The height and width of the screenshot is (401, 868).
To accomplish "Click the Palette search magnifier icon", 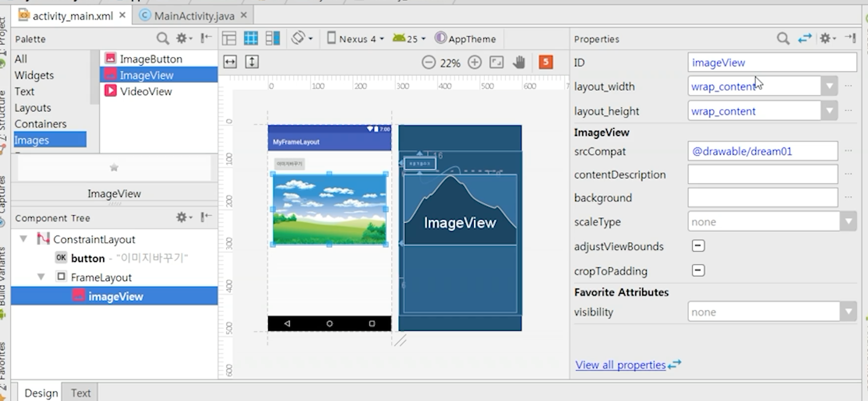I will [x=162, y=39].
